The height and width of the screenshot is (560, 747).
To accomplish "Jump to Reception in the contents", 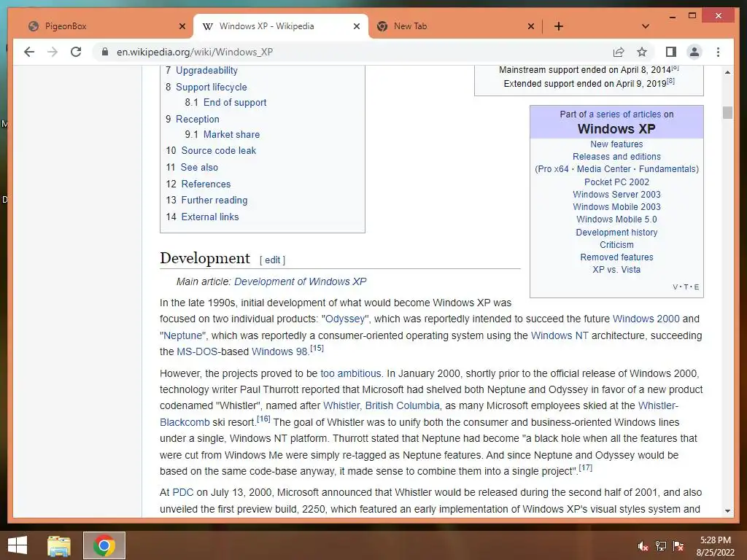I will point(198,119).
